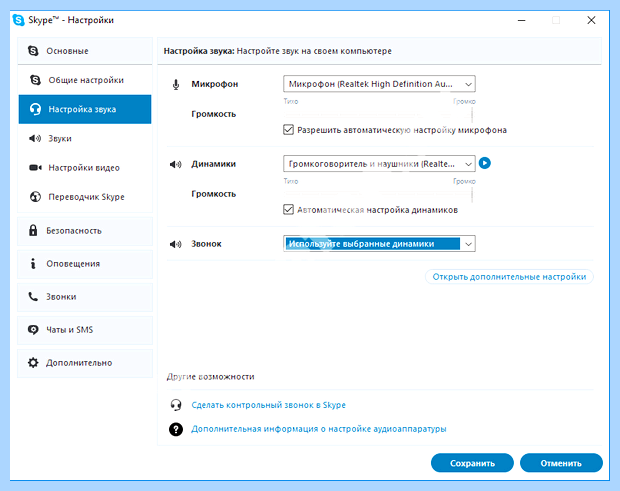
Task: Select Общие настройки in sidebar
Action: [x=85, y=80]
